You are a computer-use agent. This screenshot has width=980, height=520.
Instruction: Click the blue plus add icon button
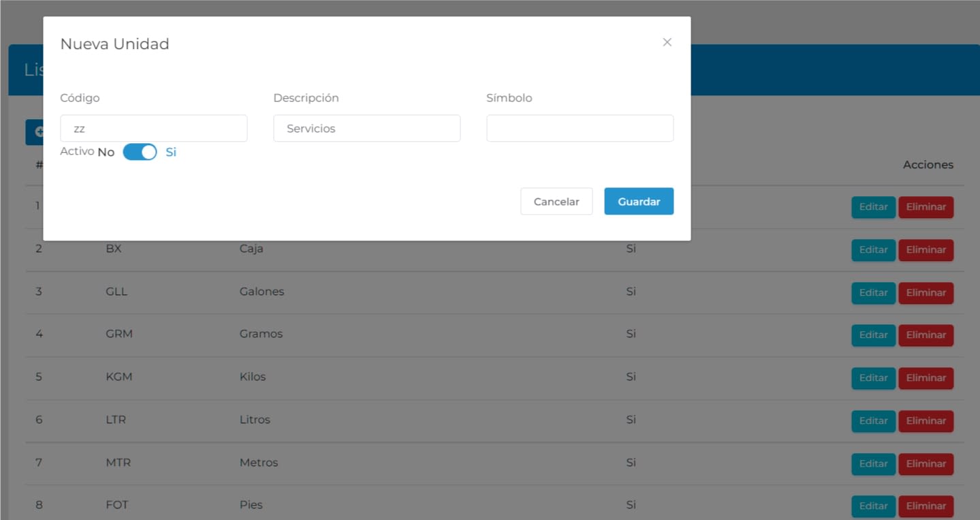click(x=35, y=132)
